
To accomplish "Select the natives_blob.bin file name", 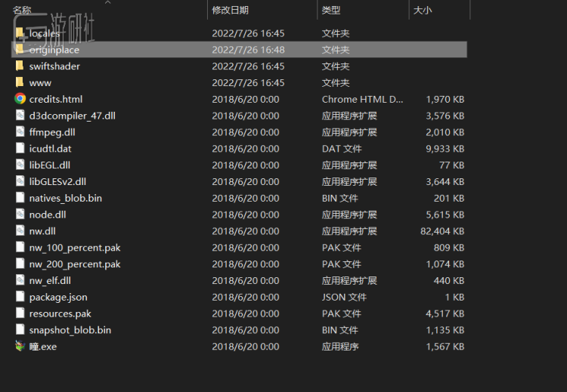I will (x=66, y=199).
